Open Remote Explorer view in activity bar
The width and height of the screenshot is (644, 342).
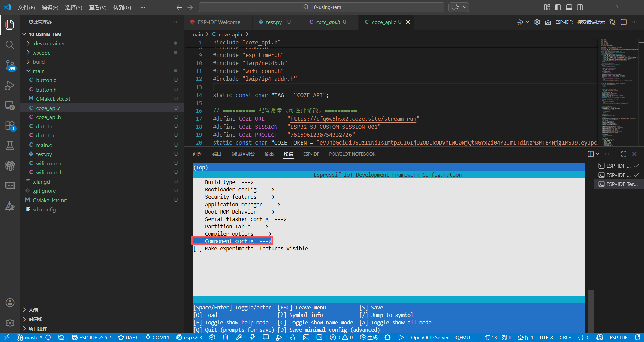click(x=10, y=106)
